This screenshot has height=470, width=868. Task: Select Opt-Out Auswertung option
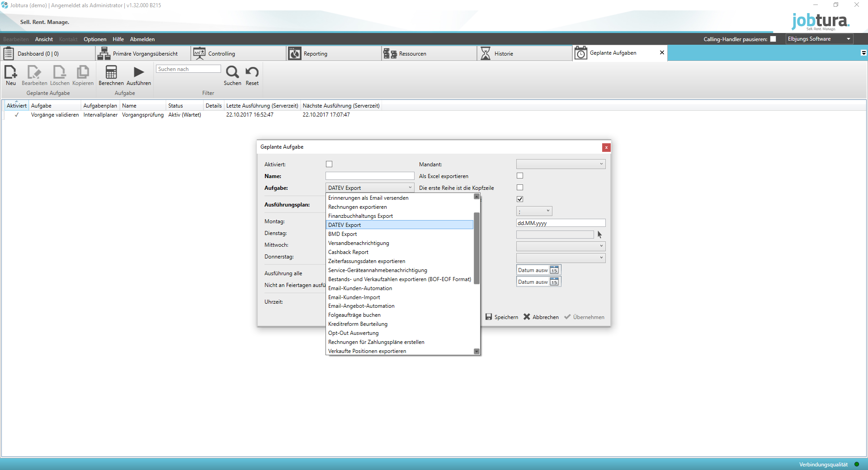click(400, 333)
